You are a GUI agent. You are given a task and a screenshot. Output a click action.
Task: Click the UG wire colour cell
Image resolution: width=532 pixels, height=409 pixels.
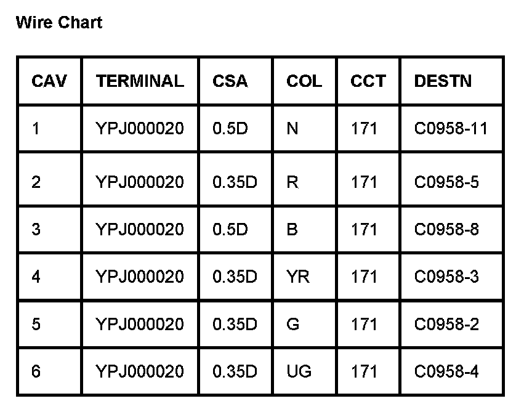(299, 371)
